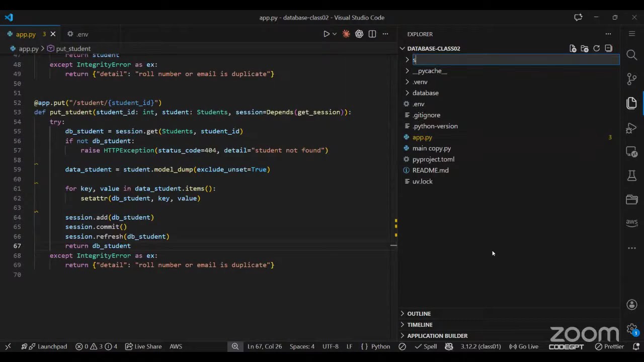This screenshot has height=362, width=644.
Task: Close the app.py tab
Action: coord(53,34)
